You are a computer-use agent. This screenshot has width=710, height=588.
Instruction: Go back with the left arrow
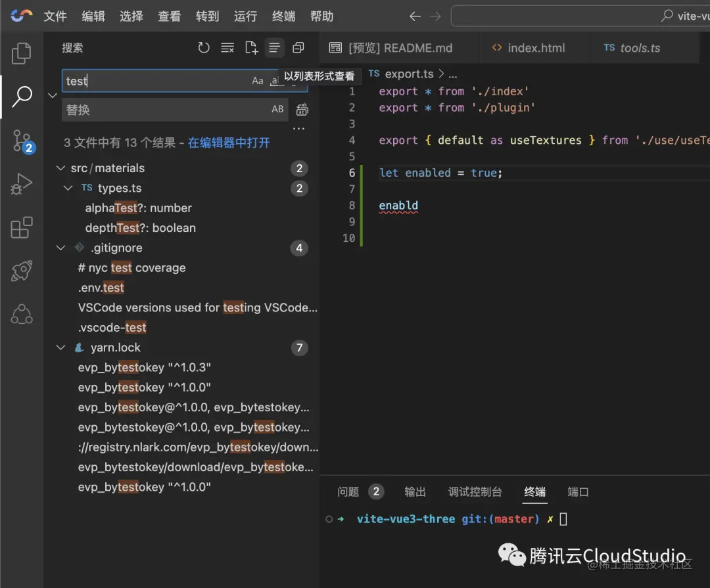[415, 16]
